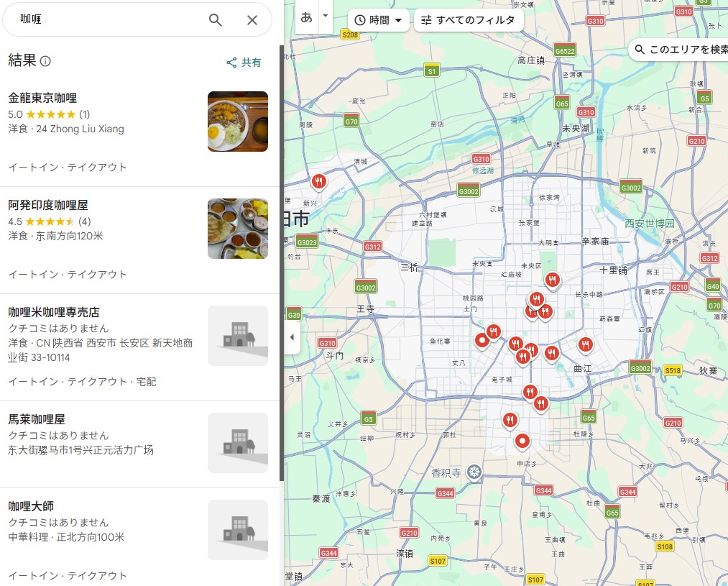Click 咖哩大師 placeholder building image
The width and height of the screenshot is (728, 586).
coord(237,530)
